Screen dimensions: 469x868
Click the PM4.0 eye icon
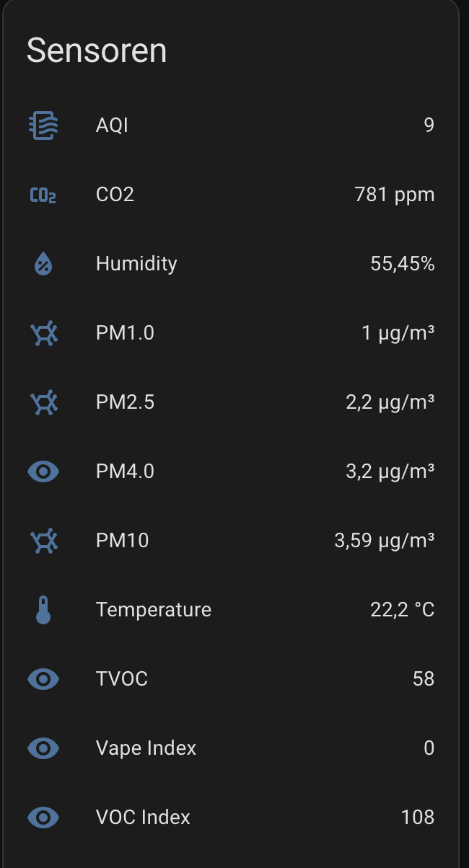[x=43, y=471]
